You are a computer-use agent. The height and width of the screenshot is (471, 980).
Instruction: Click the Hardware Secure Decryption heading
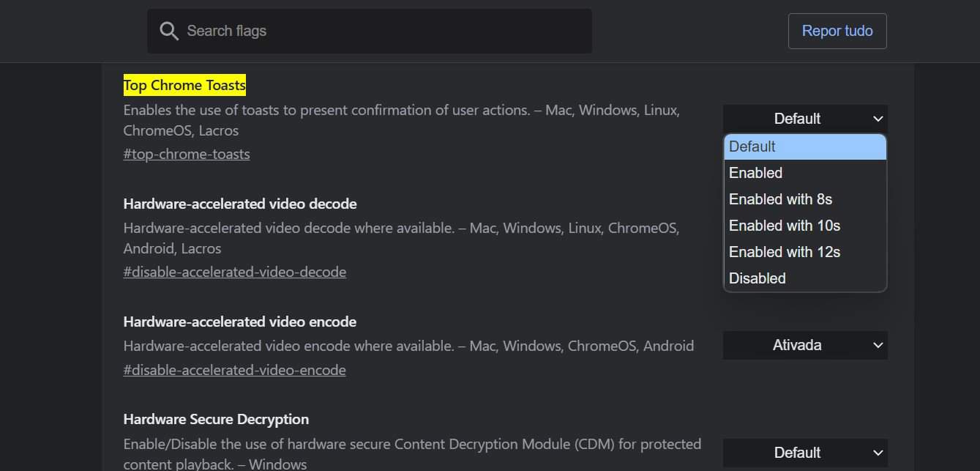[216, 419]
